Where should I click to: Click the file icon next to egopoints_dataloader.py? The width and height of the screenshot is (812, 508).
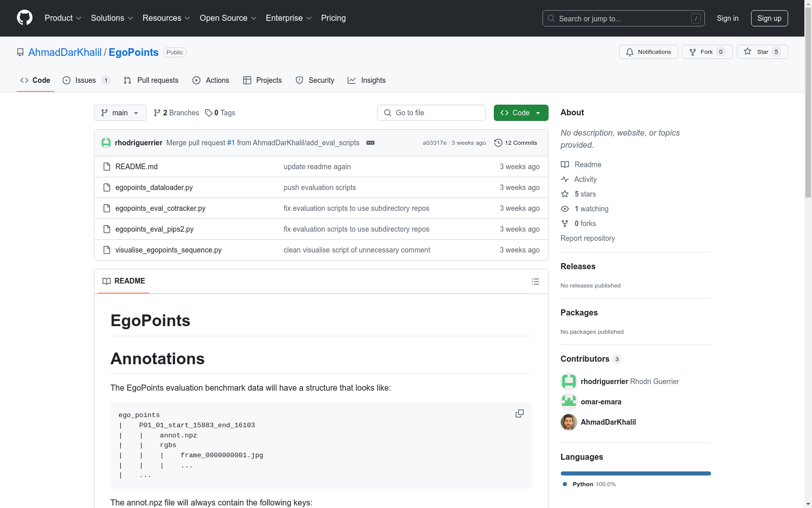tap(107, 187)
